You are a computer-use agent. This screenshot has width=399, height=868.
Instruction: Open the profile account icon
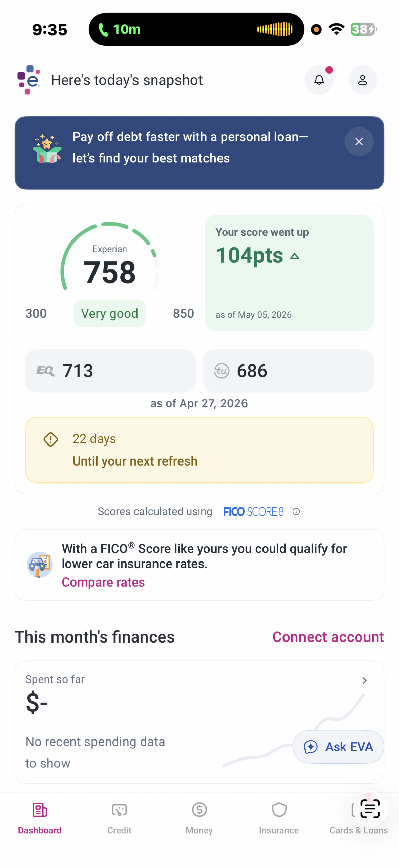click(x=362, y=80)
